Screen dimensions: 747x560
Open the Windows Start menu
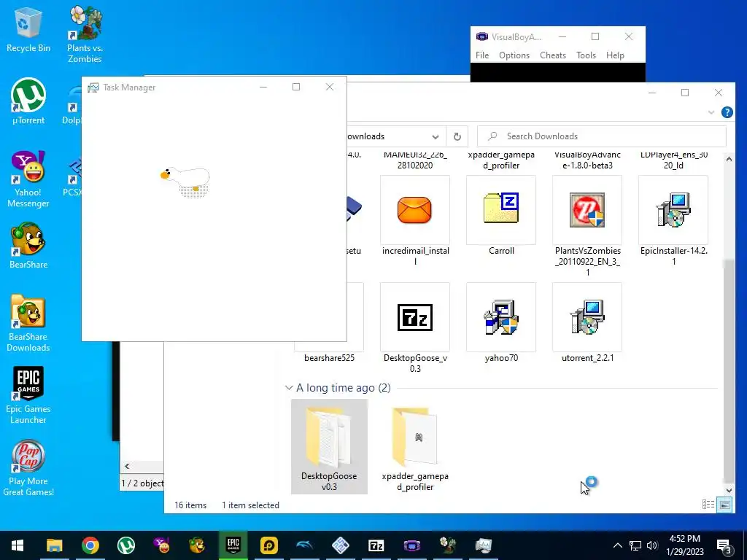click(18, 545)
